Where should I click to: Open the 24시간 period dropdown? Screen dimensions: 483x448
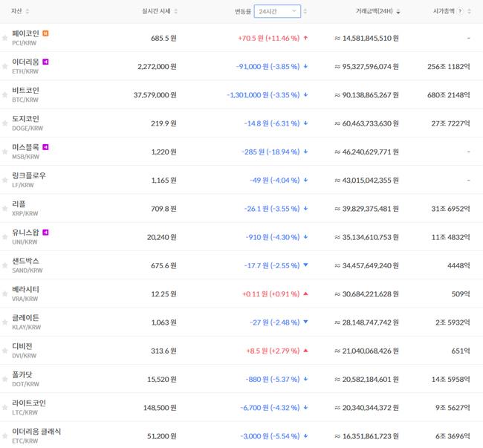277,11
